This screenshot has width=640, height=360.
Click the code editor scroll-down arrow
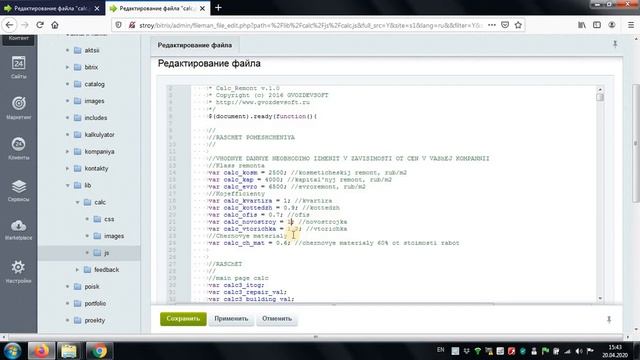[600, 298]
